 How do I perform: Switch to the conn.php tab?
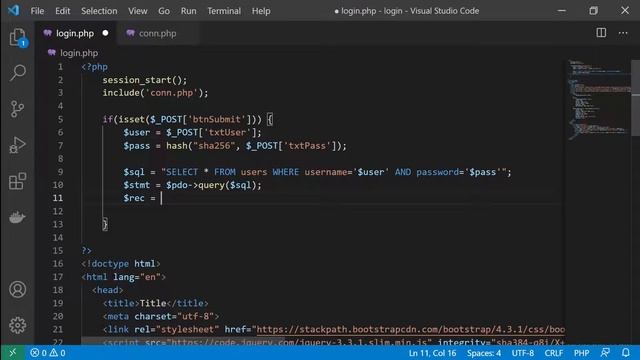pos(157,33)
